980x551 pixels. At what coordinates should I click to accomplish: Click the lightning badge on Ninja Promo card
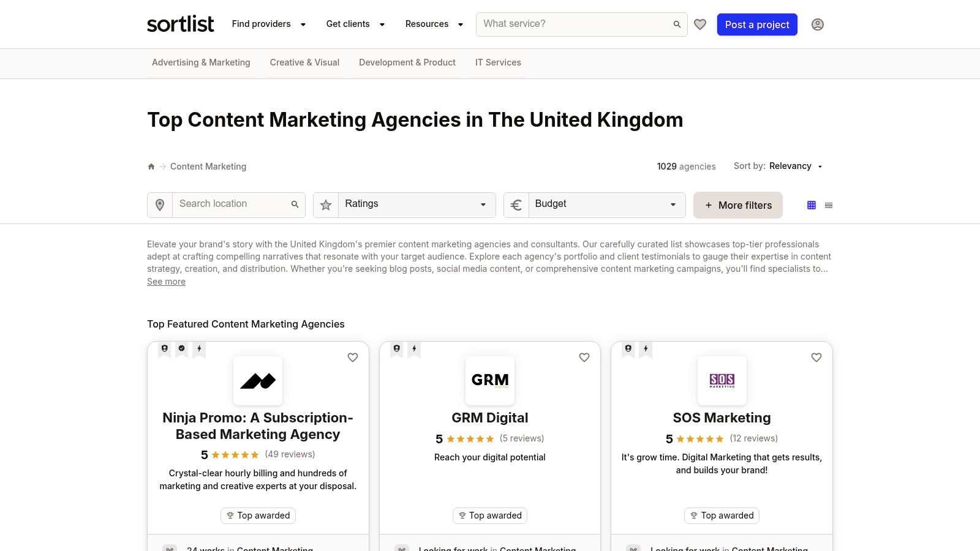click(199, 349)
